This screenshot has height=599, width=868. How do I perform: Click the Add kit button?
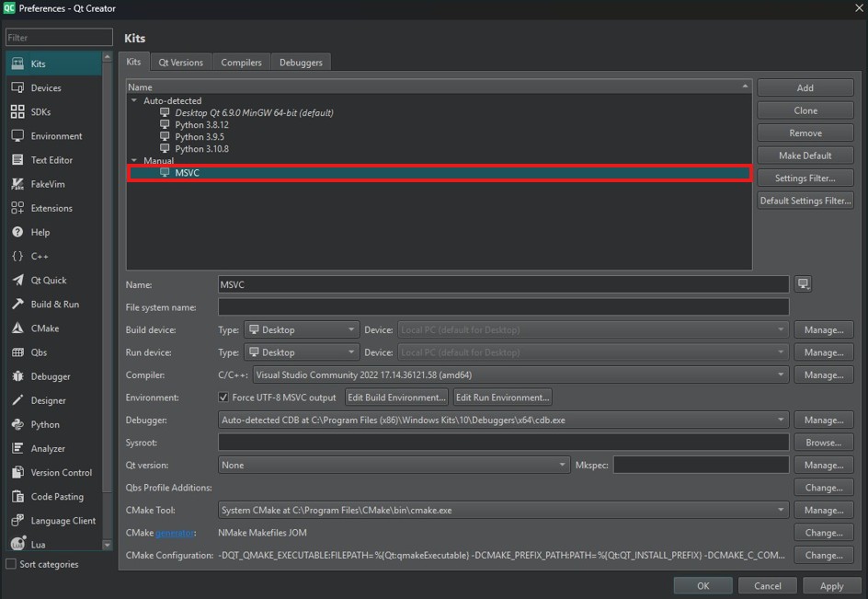click(x=805, y=87)
